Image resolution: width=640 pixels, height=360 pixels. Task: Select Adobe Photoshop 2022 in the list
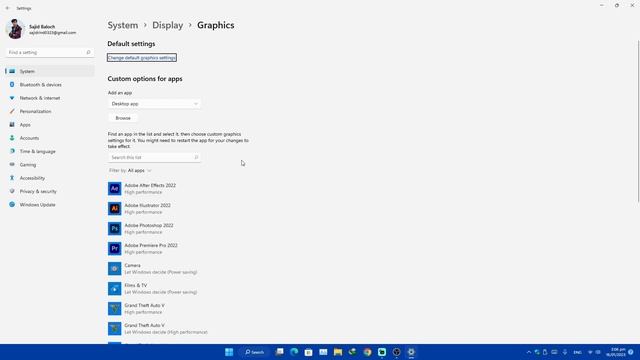pos(141,229)
